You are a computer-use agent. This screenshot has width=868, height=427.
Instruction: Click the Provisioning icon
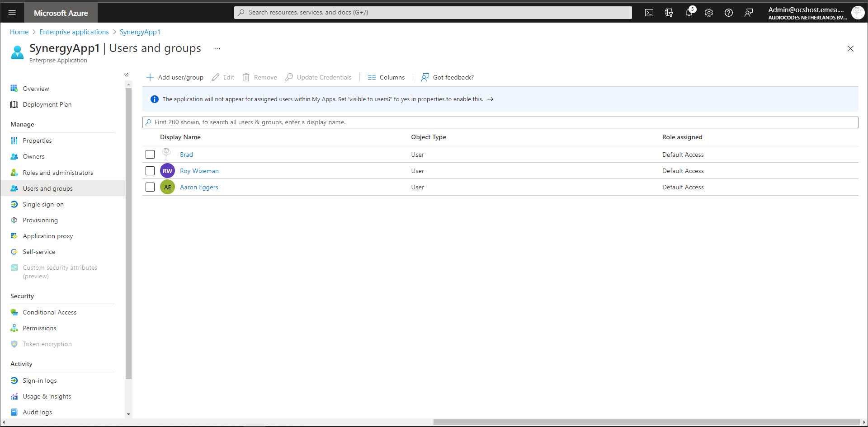coord(14,220)
